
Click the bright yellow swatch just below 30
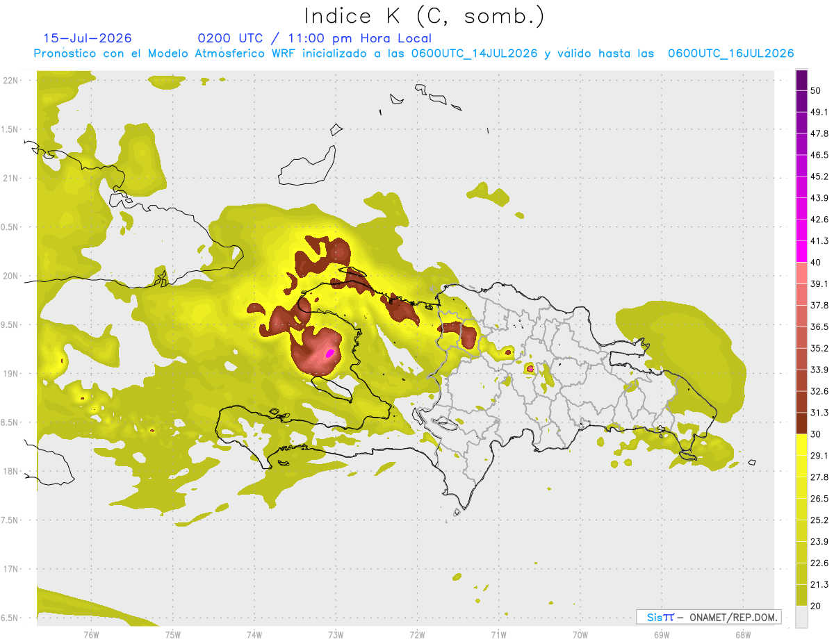(x=801, y=445)
